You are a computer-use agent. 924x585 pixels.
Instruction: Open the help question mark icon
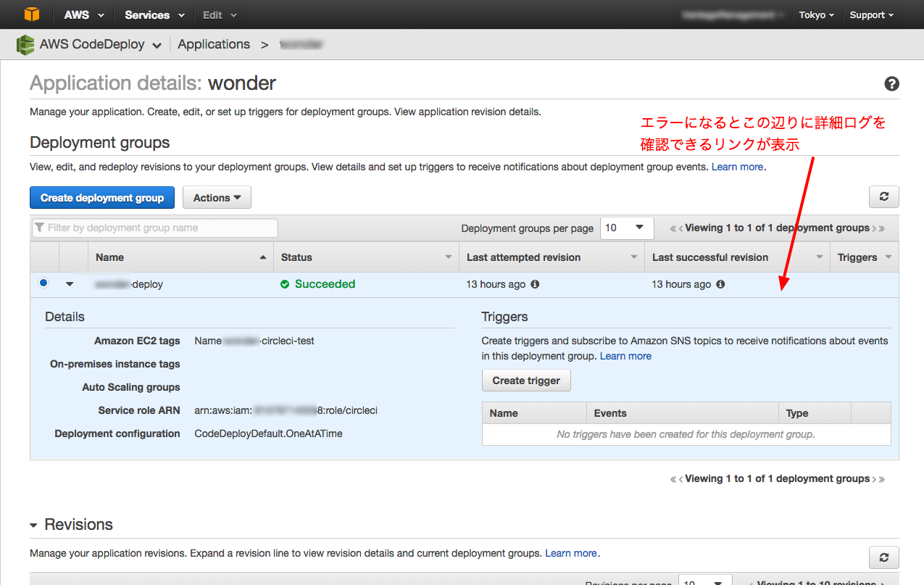[891, 83]
